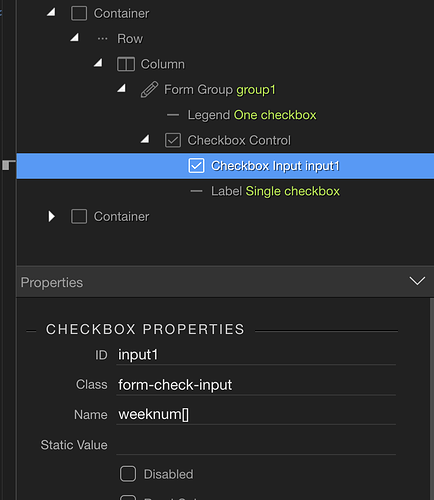Click the dash icon beside Legend
This screenshot has width=434, height=500.
(x=173, y=115)
